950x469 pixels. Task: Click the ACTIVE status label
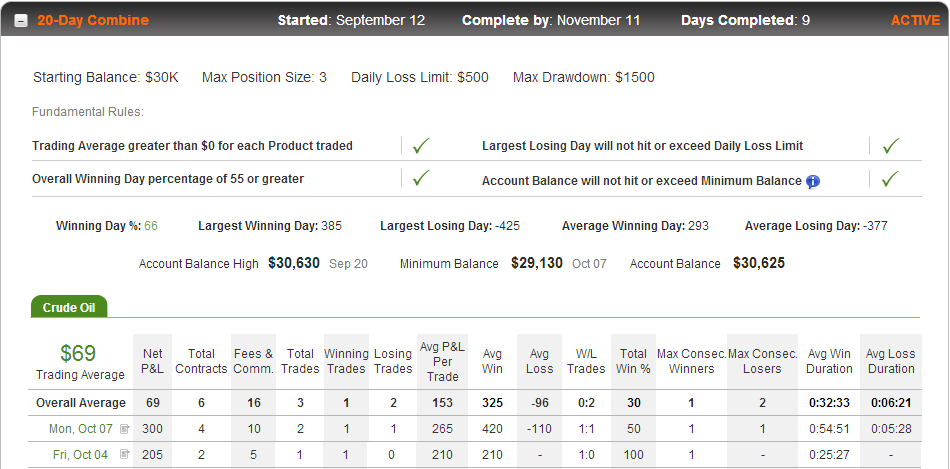[x=915, y=21]
